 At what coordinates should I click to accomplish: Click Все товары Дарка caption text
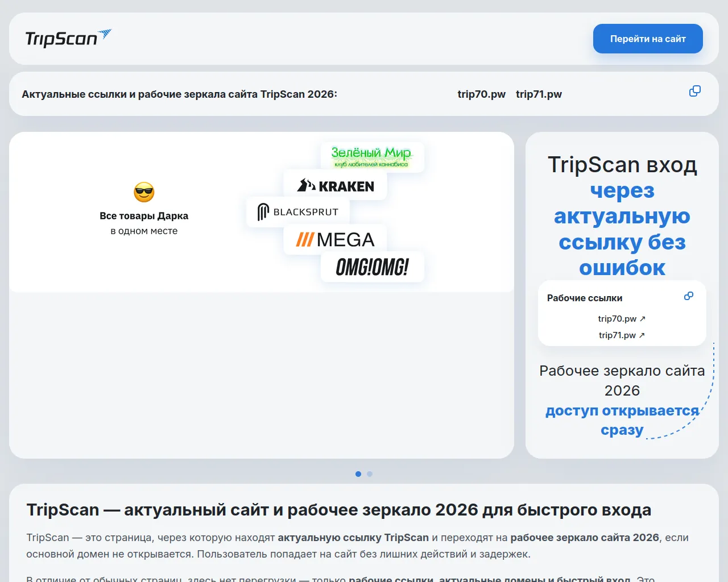click(144, 216)
